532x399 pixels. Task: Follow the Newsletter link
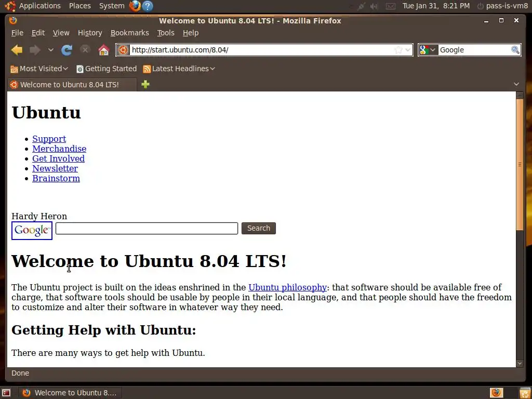(55, 168)
